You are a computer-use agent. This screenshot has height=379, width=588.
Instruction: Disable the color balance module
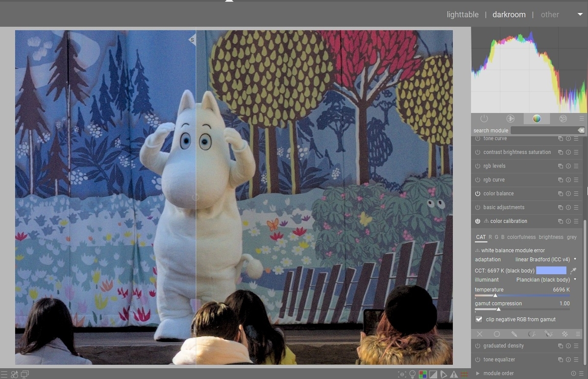[x=478, y=193]
